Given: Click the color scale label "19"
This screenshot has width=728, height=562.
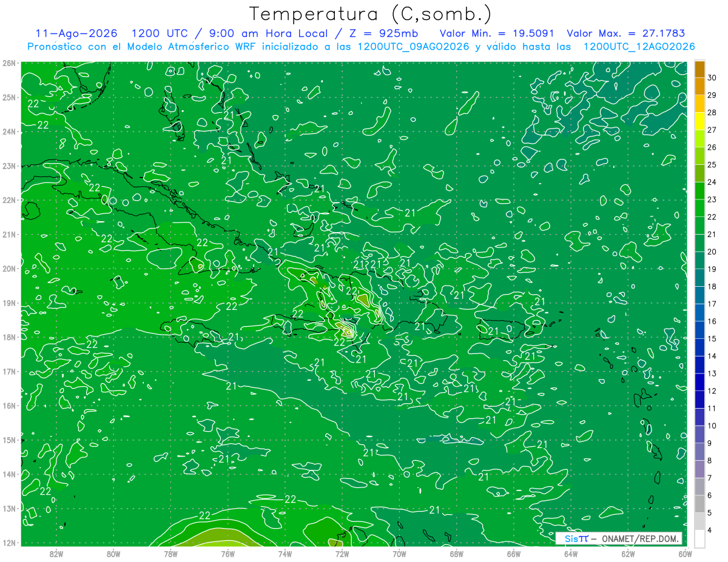Looking at the screenshot, I should 712,269.
